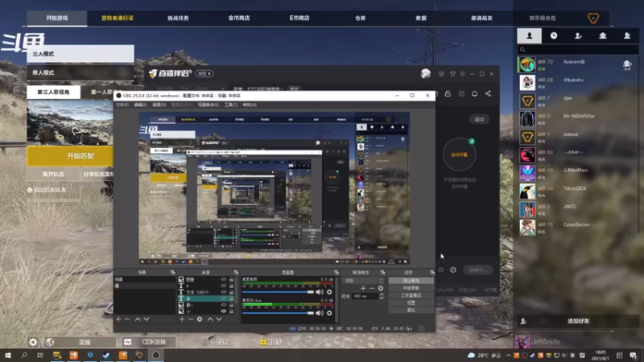Click friend row Mr.NiGhtRiDer in friends list
This screenshot has height=362, width=644.
tap(578, 118)
